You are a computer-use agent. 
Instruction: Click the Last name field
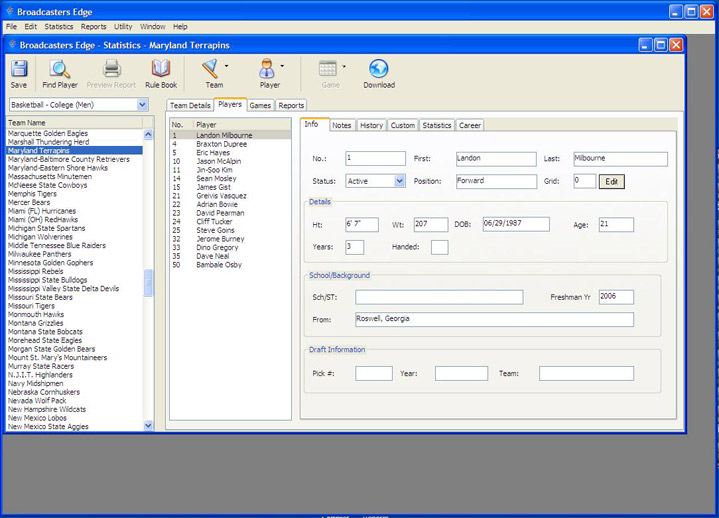click(x=620, y=159)
